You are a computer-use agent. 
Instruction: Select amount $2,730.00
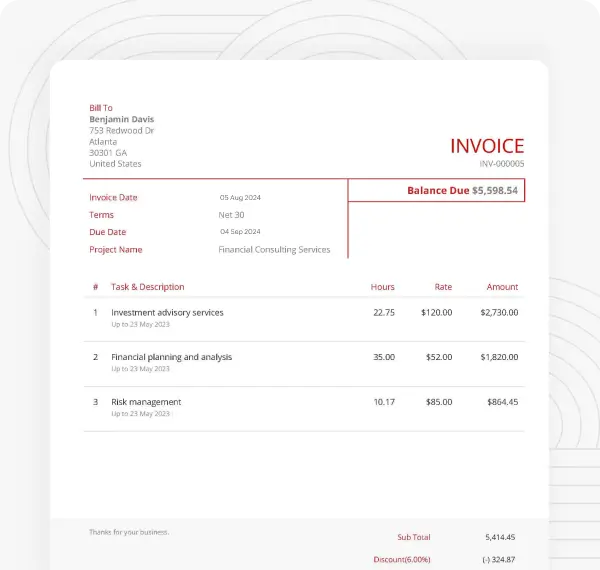(499, 313)
